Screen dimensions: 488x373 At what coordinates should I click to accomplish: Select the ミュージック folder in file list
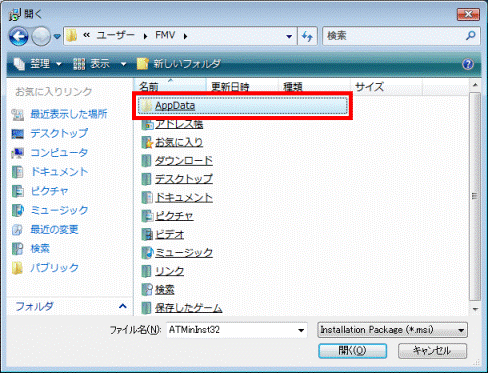pos(184,253)
